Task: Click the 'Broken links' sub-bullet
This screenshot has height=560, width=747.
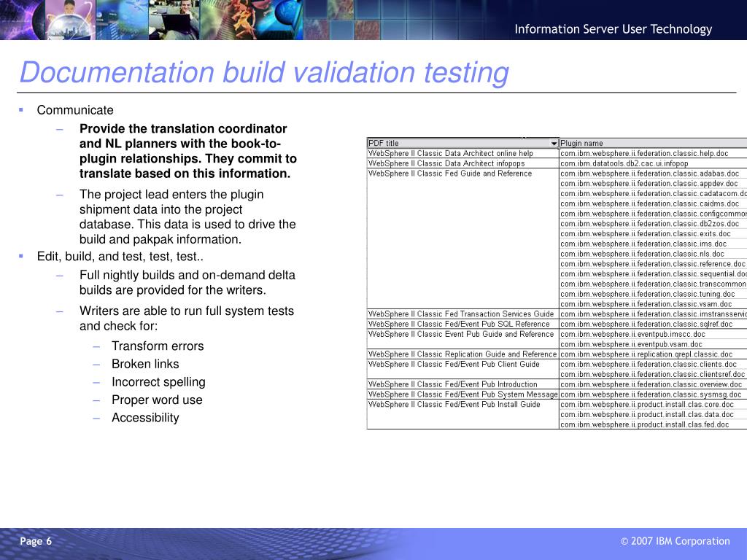Action: [145, 364]
